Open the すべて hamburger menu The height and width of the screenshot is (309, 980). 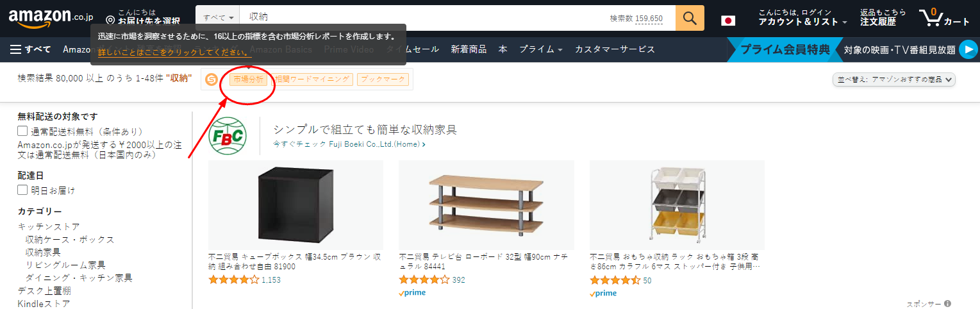pos(31,49)
